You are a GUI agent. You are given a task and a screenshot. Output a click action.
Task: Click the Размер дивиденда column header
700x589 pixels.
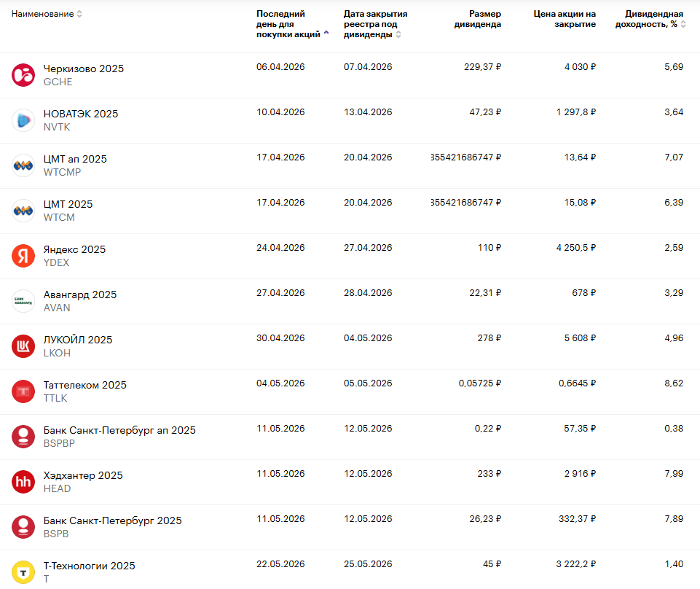[477, 19]
